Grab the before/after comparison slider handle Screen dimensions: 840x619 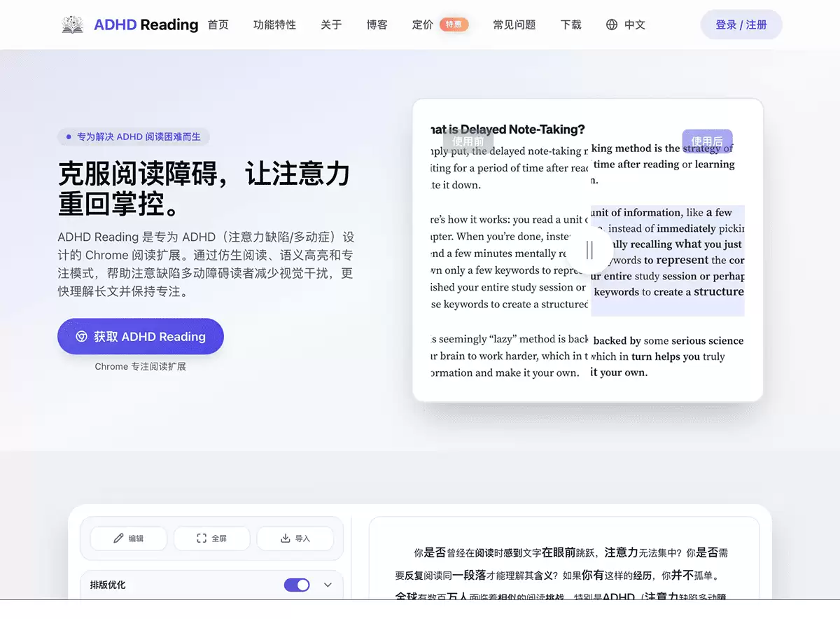click(x=589, y=250)
